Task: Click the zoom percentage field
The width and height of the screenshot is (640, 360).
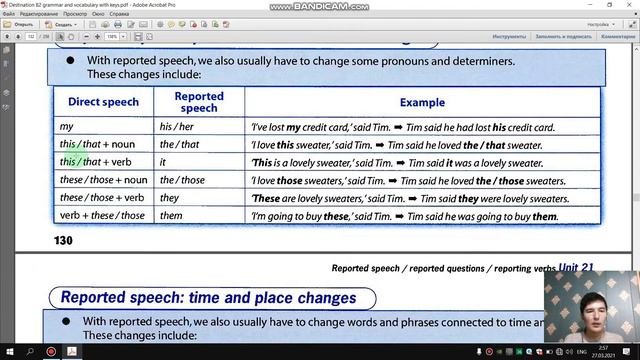Action: [x=112, y=37]
